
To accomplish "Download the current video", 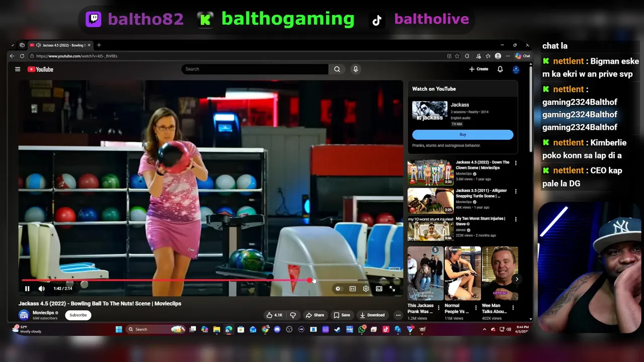I will [x=372, y=315].
